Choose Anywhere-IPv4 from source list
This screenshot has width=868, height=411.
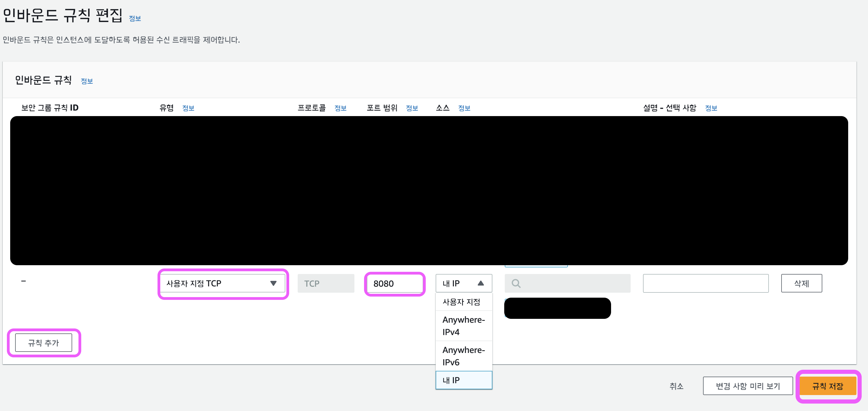(x=463, y=325)
